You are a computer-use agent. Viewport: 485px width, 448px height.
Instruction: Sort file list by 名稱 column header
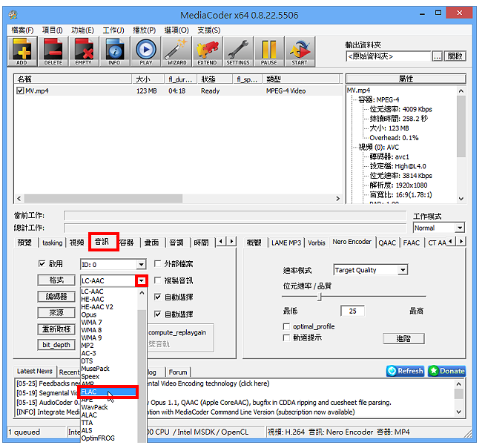pyautogui.click(x=73, y=79)
